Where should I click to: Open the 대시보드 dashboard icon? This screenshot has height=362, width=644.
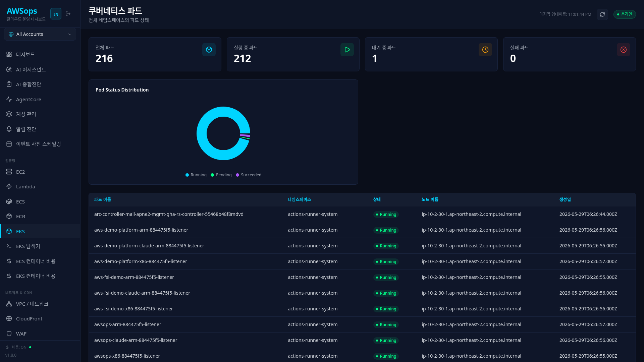coord(9,54)
